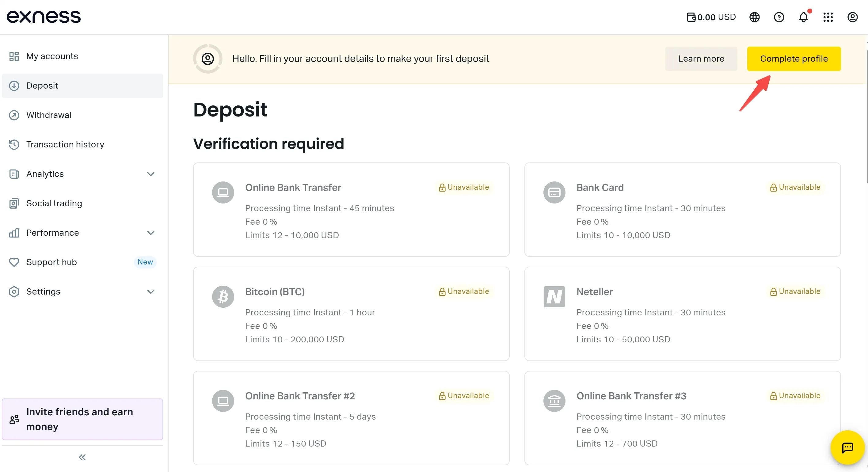The height and width of the screenshot is (472, 868).
Task: Click the Support hub heart icon
Action: coord(14,262)
